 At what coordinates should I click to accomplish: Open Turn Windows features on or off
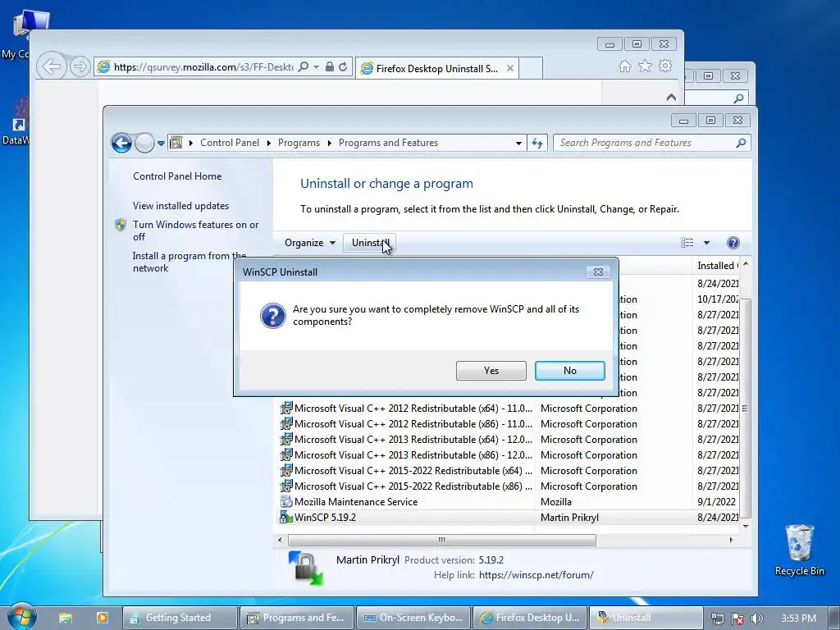click(195, 231)
